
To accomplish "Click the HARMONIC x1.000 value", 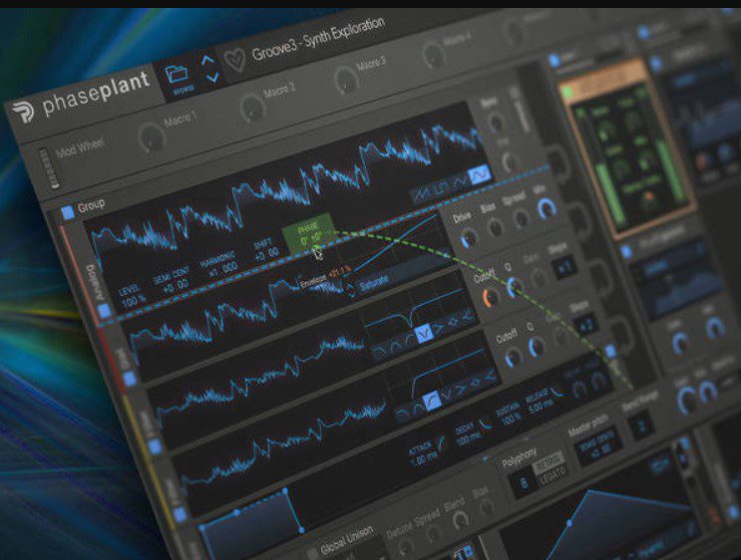I will [218, 265].
